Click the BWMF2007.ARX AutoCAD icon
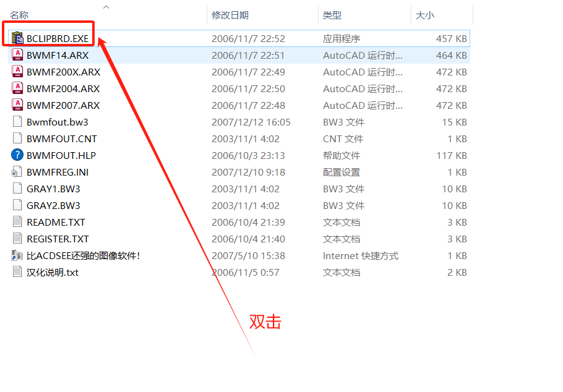The width and height of the screenshot is (563, 392). point(17,104)
